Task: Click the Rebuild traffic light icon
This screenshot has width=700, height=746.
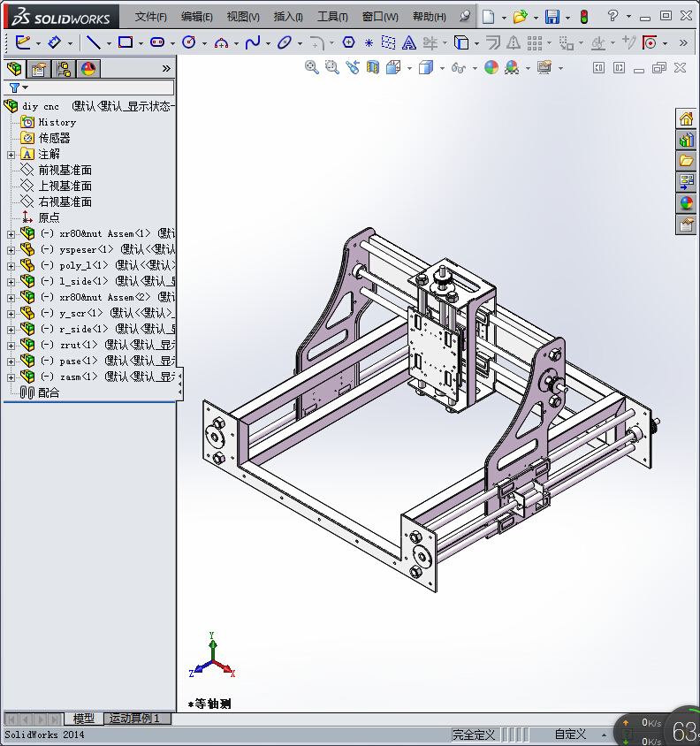Action: coord(584,17)
